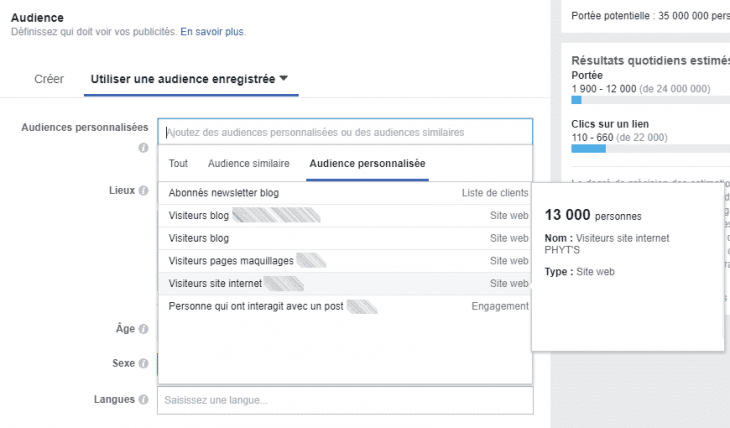
Task: Click the Clics sur un lien bar
Action: (650, 149)
